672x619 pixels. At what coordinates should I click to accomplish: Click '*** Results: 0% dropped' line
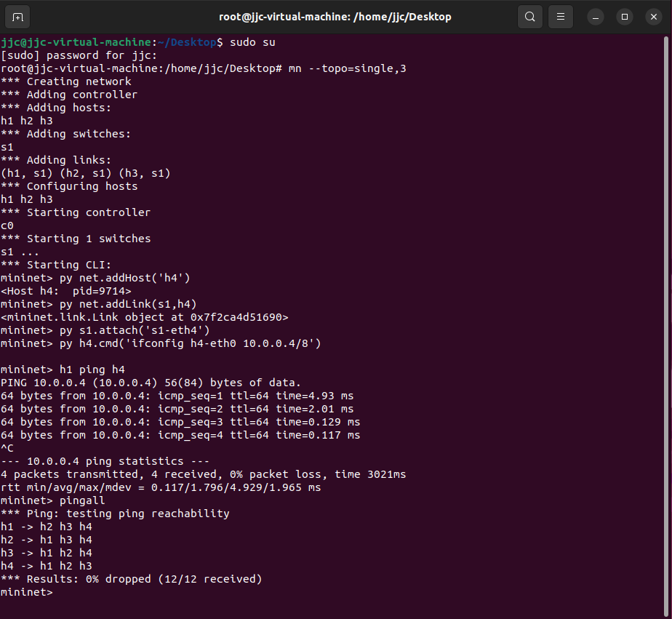pos(131,579)
